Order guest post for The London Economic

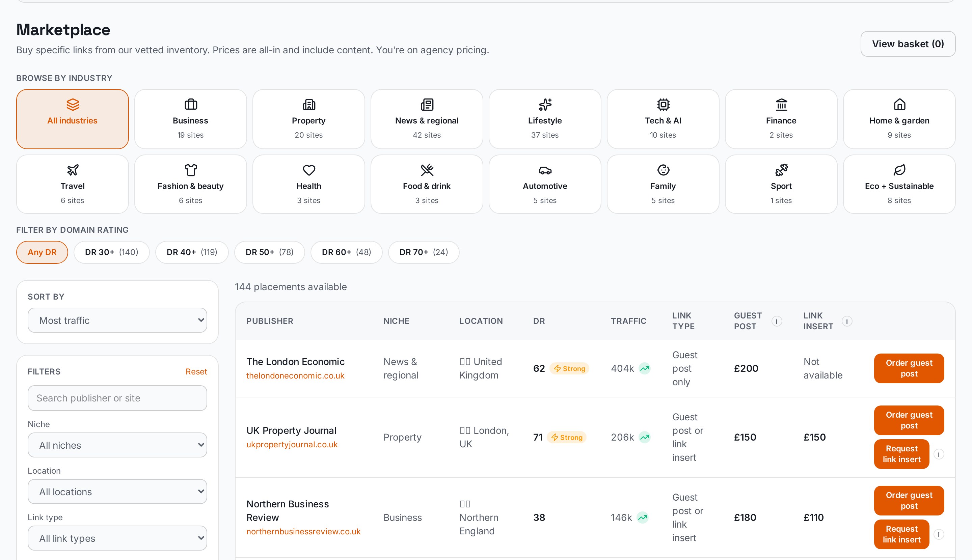pyautogui.click(x=909, y=368)
